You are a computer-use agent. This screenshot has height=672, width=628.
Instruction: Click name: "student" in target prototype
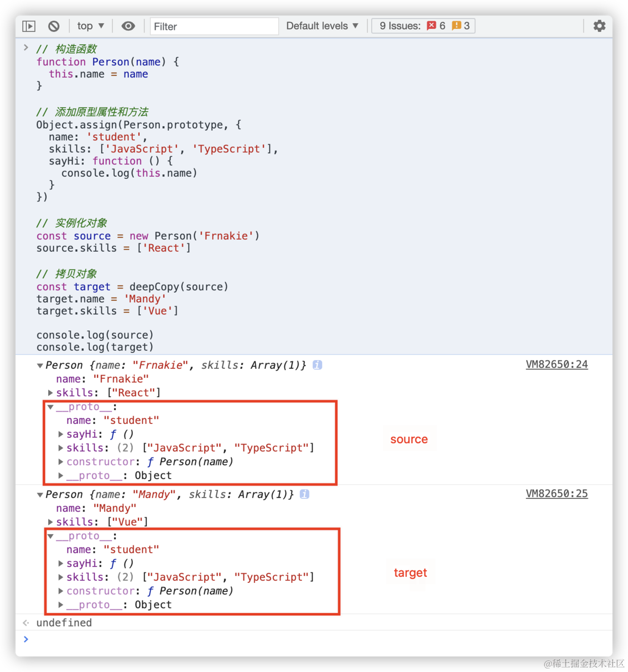click(x=113, y=549)
